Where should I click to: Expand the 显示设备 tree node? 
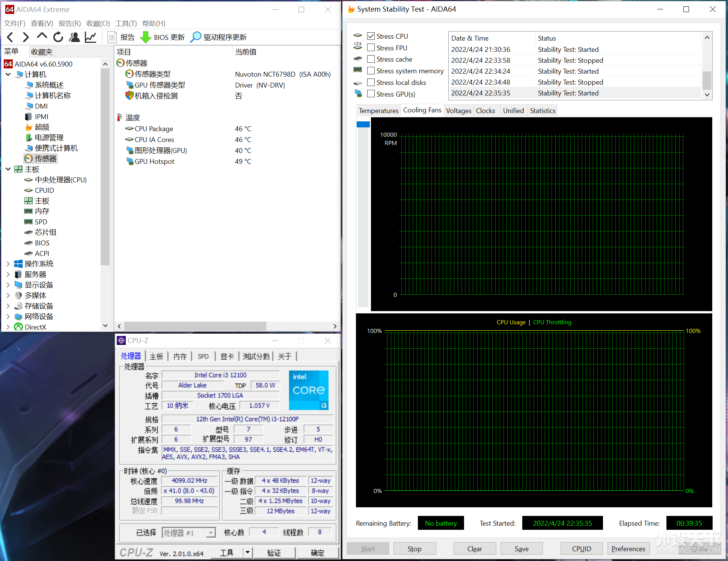click(x=8, y=285)
